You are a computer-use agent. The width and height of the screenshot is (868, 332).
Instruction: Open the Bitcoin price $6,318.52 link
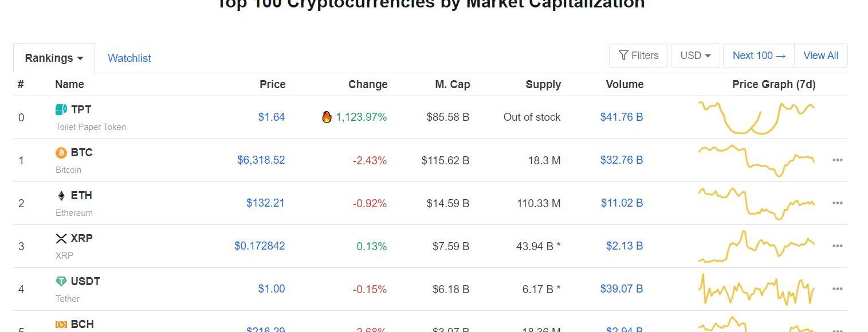click(261, 160)
